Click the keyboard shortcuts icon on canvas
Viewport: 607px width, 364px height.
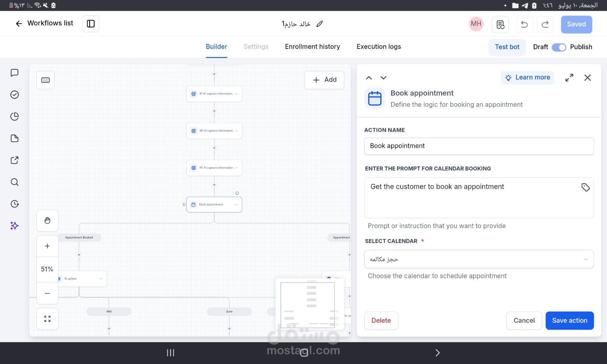pos(46,80)
